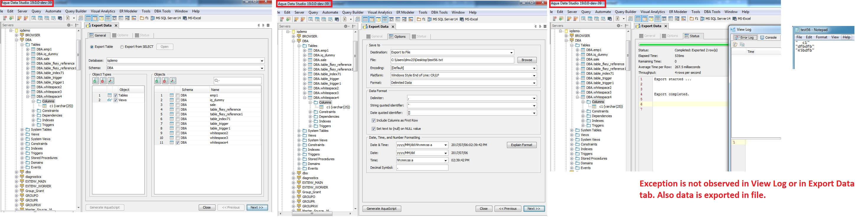Click MS SQL Server14 shortcut in the Options-page window
Image resolution: width=868 pixels, height=223 pixels.
(x=443, y=19)
